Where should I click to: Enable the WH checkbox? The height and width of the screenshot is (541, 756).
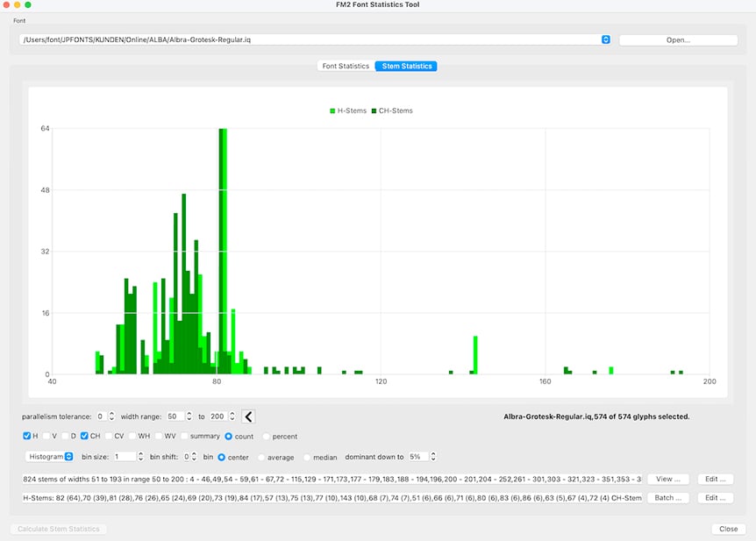click(x=132, y=436)
